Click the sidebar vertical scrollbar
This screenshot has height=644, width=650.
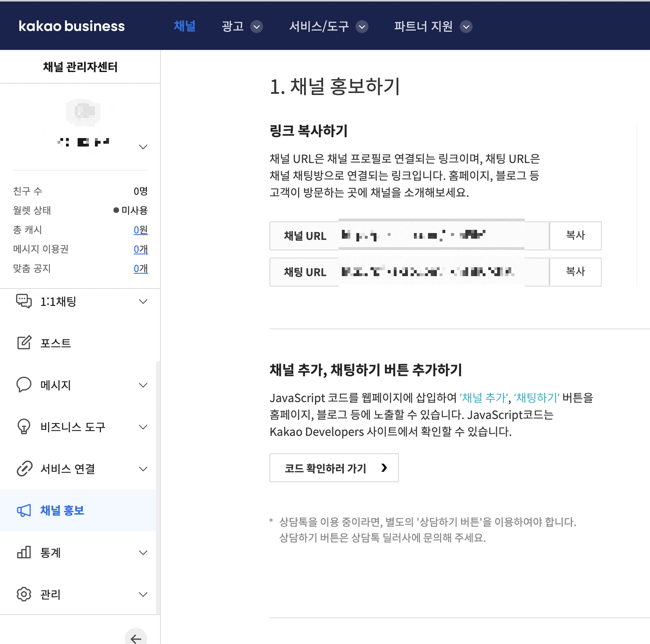pyautogui.click(x=158, y=487)
